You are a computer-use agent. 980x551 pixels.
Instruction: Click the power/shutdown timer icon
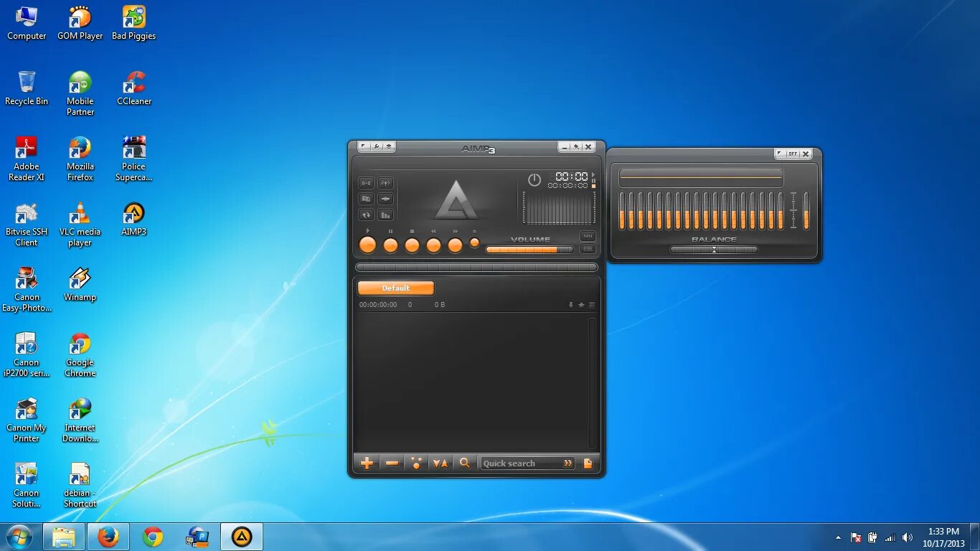pos(534,179)
